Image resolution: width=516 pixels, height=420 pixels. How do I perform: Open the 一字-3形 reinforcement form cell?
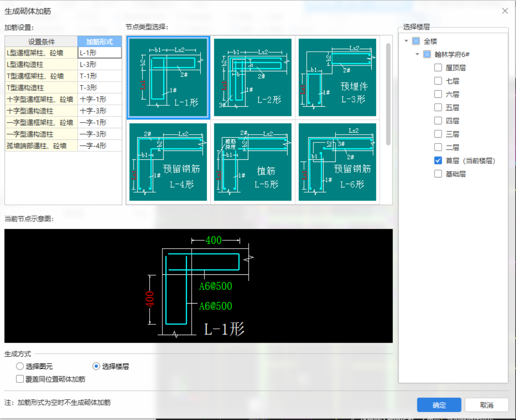(100, 134)
